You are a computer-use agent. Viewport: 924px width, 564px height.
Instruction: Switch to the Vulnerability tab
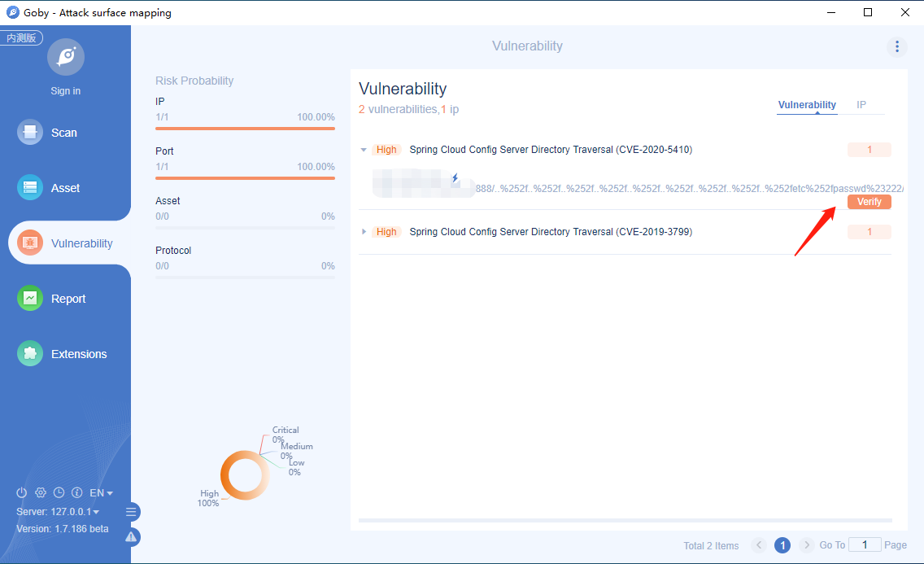[x=807, y=105]
